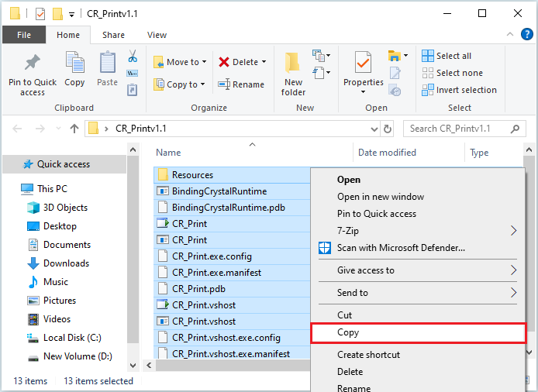Click the Up arrow navigation icon
The width and height of the screenshot is (538, 392).
[x=74, y=129]
